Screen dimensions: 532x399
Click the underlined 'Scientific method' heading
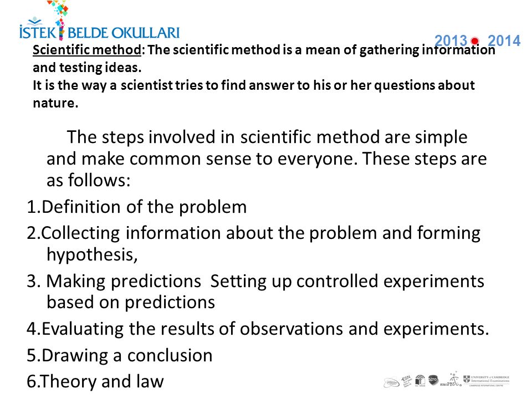point(87,50)
